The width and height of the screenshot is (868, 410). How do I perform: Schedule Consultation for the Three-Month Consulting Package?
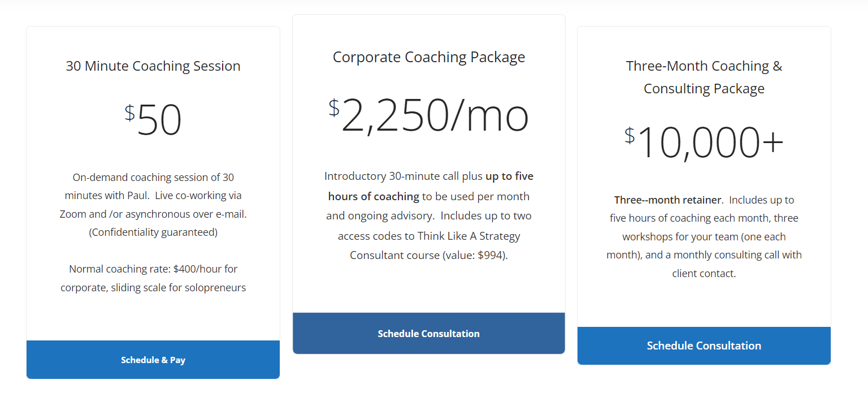click(x=704, y=346)
